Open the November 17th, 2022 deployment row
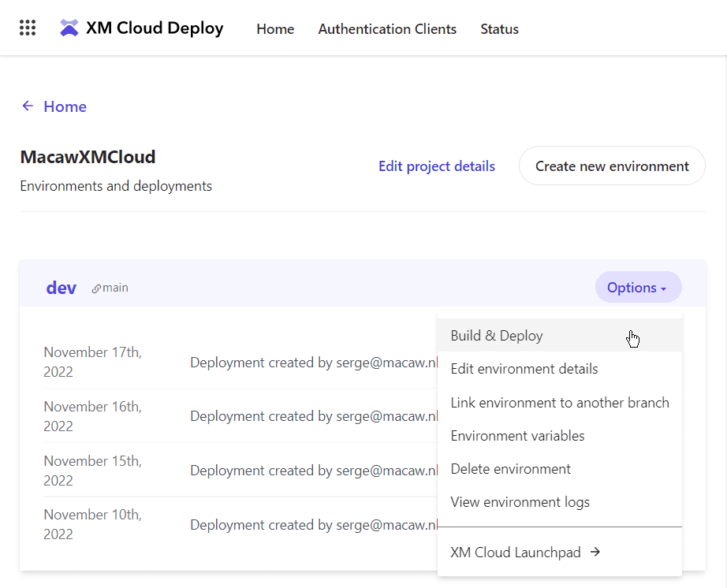Viewport: 727px width, 588px height. [237, 363]
